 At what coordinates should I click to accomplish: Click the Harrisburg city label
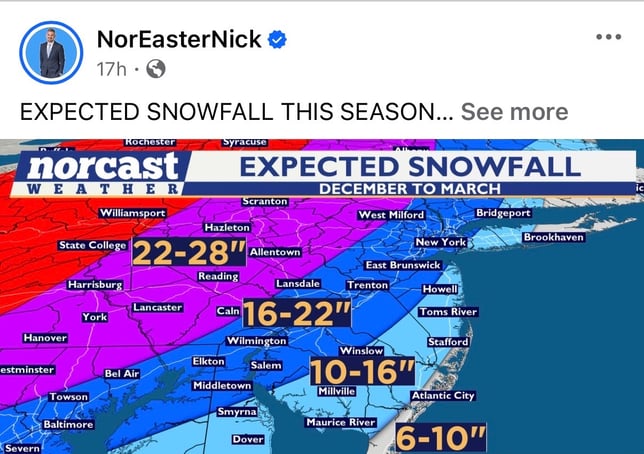click(93, 285)
